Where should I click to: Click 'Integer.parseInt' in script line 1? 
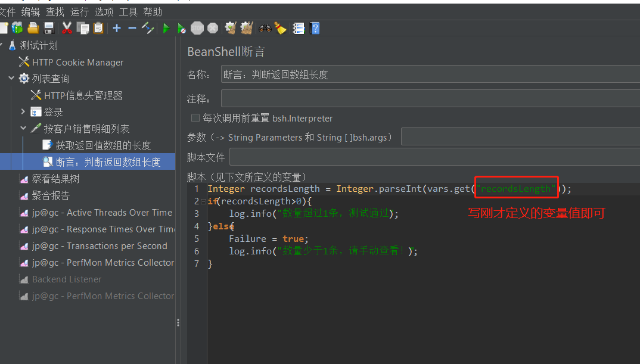(379, 189)
